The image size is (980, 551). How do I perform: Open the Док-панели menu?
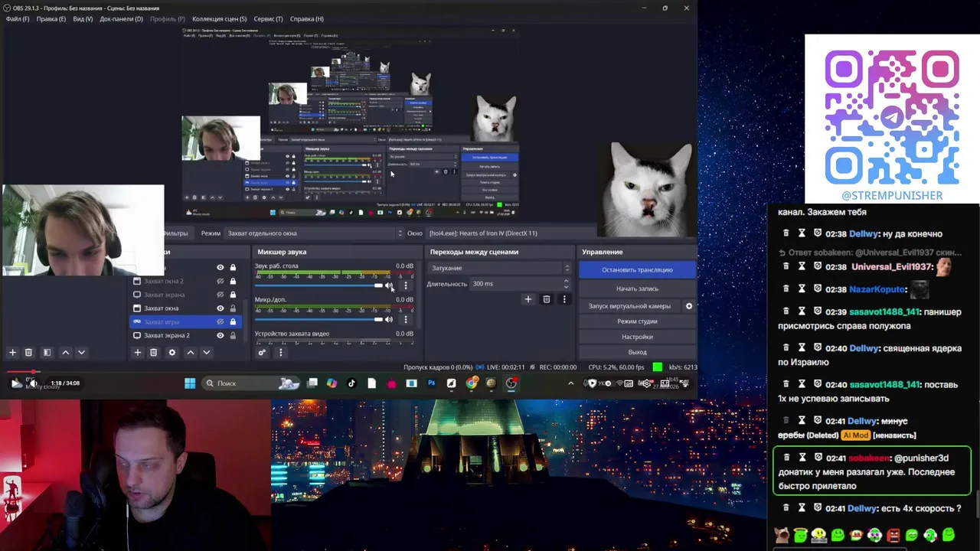coord(121,19)
